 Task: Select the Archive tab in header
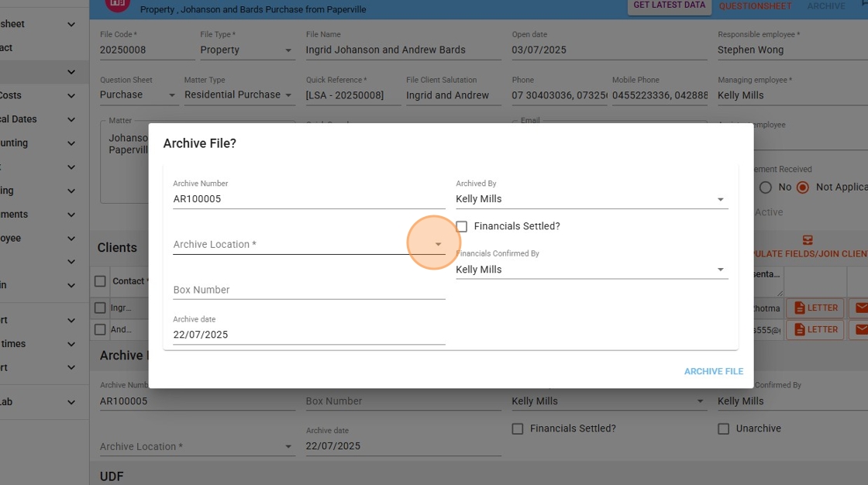(826, 6)
